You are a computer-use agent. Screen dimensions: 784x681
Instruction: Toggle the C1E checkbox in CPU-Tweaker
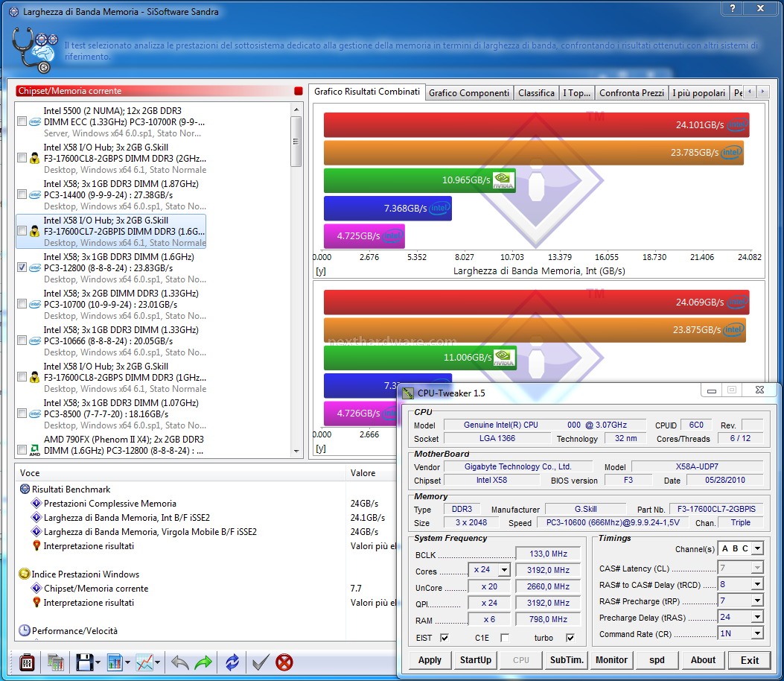[x=505, y=638]
